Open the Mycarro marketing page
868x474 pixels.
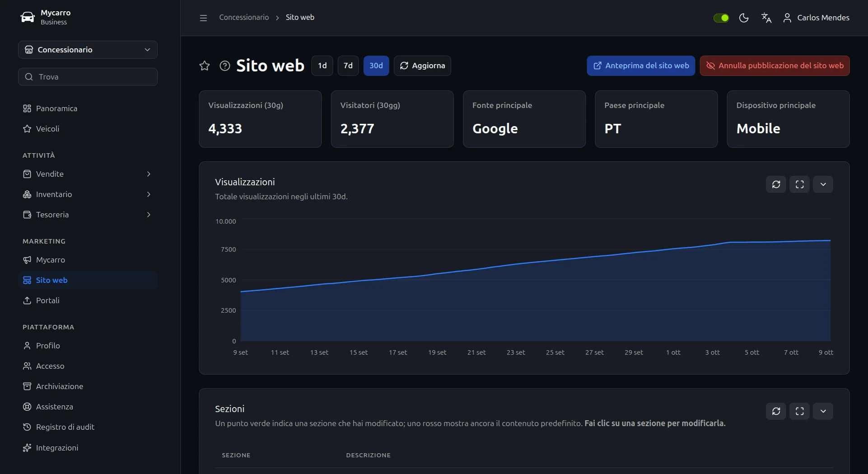(x=88, y=260)
